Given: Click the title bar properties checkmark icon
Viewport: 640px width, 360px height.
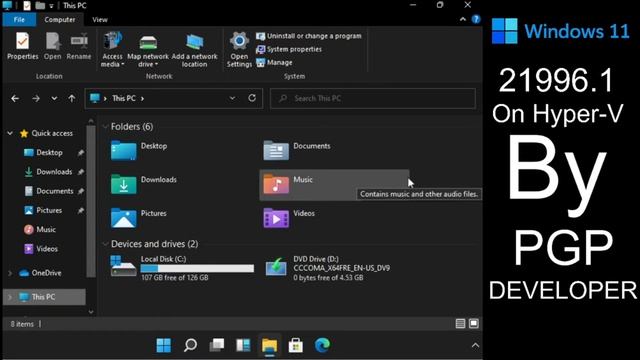Looking at the screenshot, I should (27, 5).
